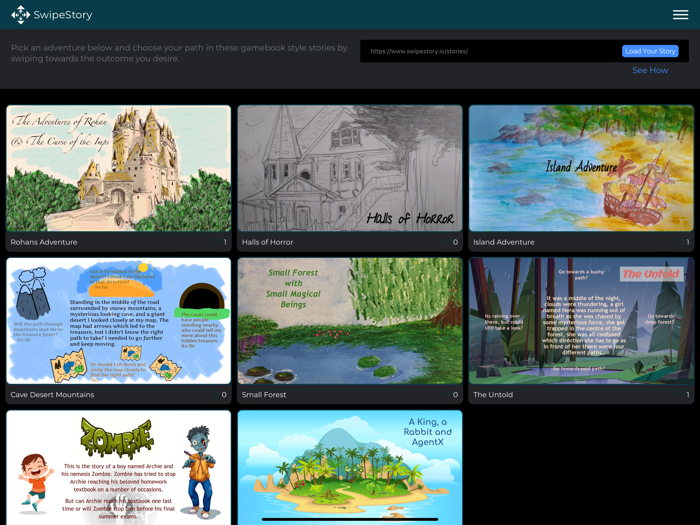This screenshot has width=700, height=525.
Task: Open the Cave Desert Mountains thumbnail
Action: [x=119, y=321]
